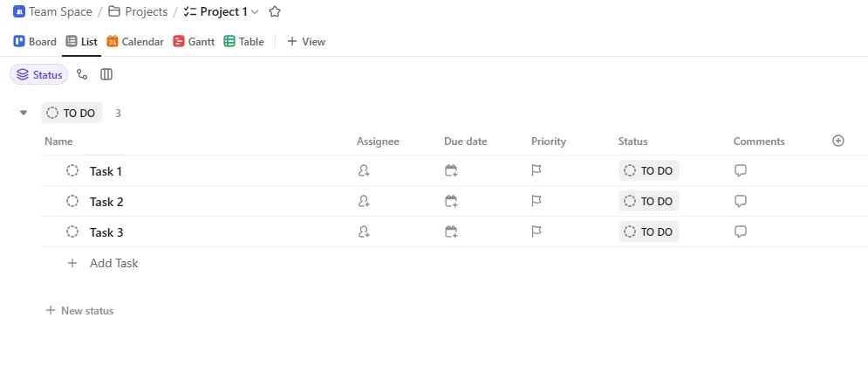Favorite Project 1 with the star icon

275,11
